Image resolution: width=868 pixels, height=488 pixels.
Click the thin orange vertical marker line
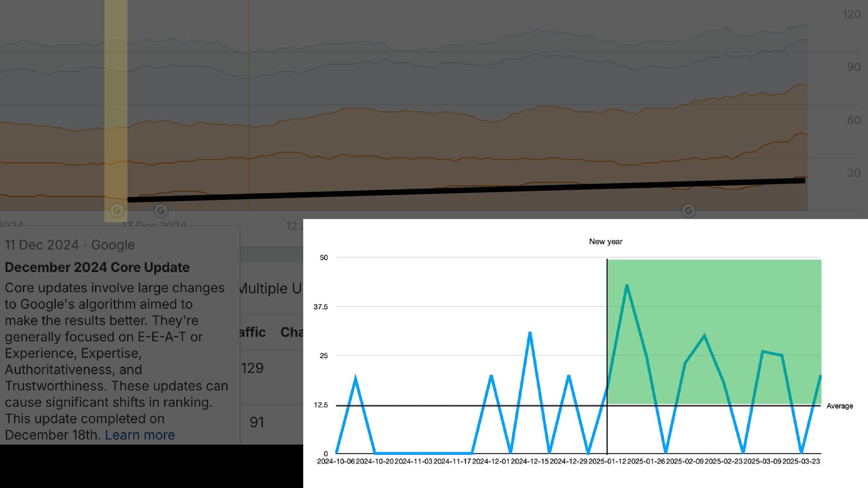point(249,90)
